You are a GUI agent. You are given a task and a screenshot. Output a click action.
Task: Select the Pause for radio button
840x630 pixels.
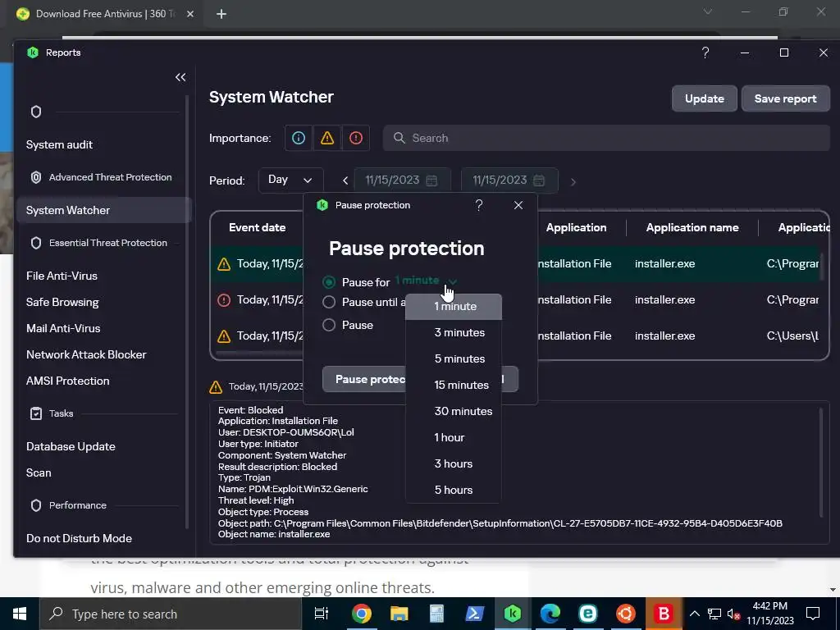coord(329,282)
